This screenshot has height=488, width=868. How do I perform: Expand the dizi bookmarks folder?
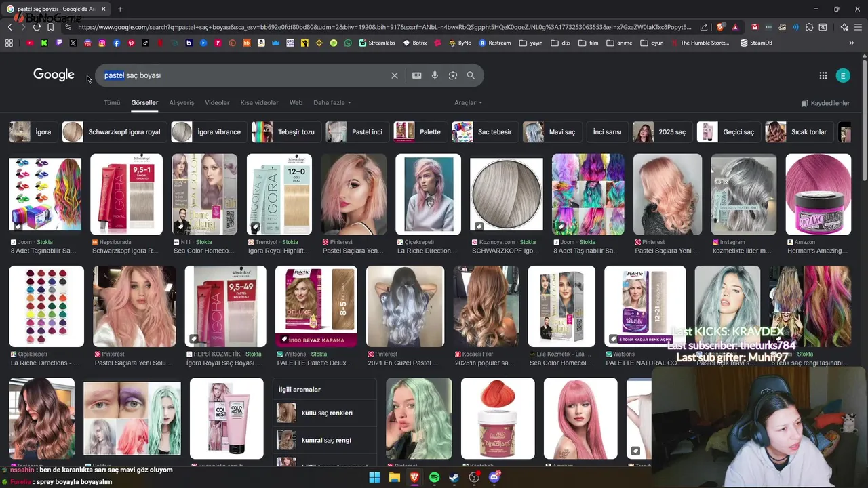[x=561, y=43]
